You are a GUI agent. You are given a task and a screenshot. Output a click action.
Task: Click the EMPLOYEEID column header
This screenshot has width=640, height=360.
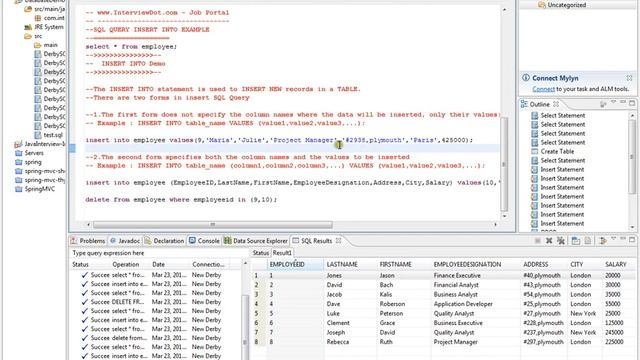[296, 264]
